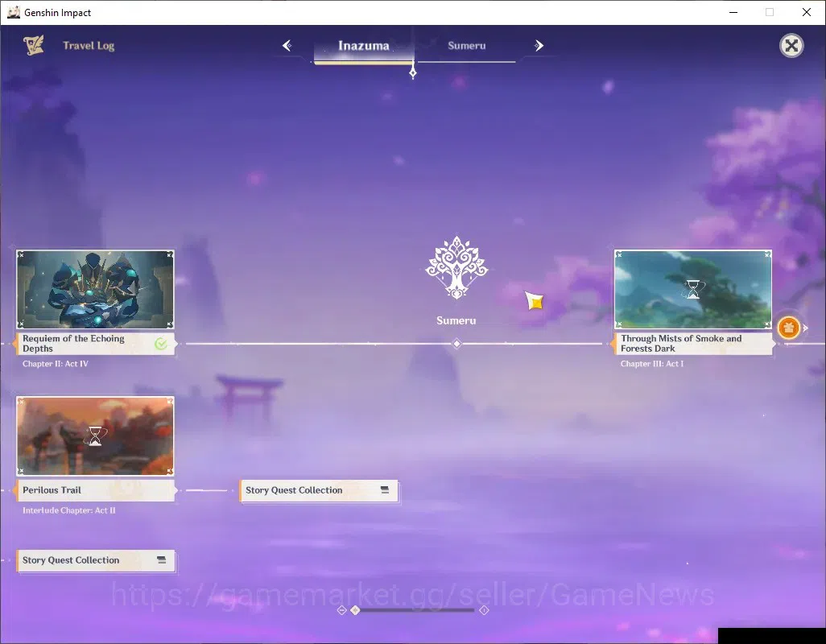Go to next region with right arrow

[x=539, y=45]
